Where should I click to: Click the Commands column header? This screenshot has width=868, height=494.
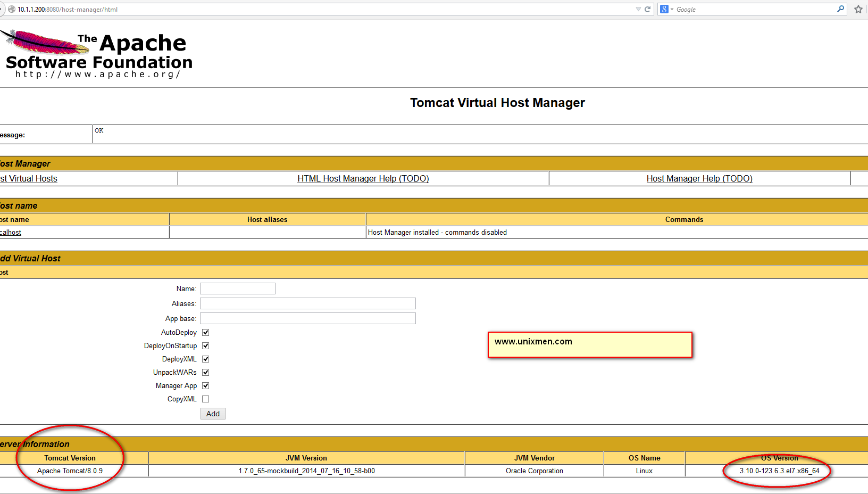[684, 220]
